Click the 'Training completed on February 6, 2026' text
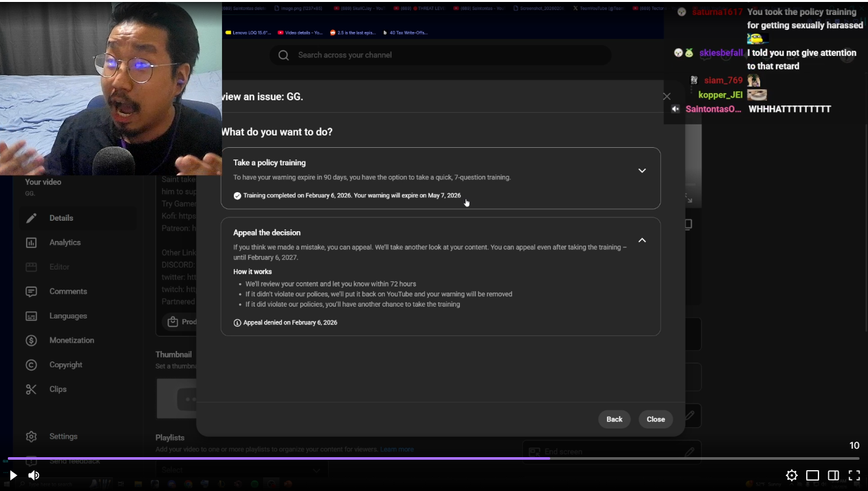 (x=297, y=195)
